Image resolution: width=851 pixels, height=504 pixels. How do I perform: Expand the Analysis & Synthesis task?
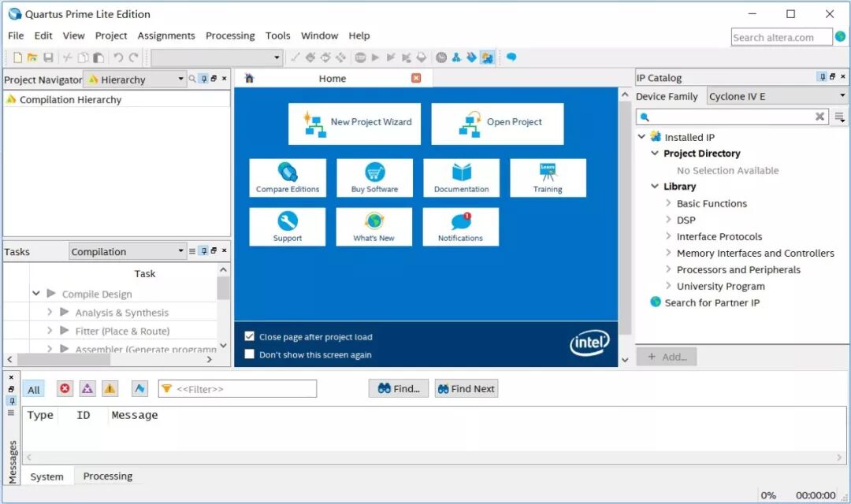[x=50, y=312]
